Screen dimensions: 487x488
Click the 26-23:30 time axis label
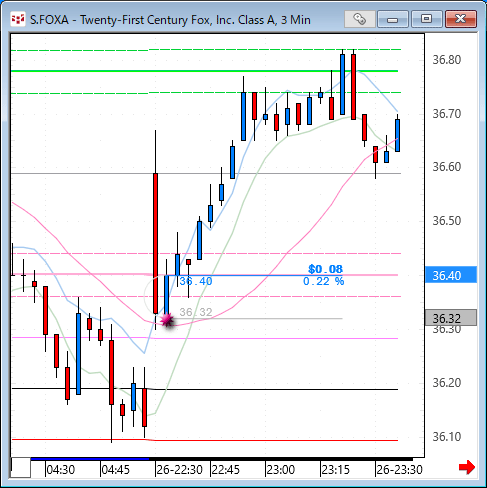coord(399,470)
